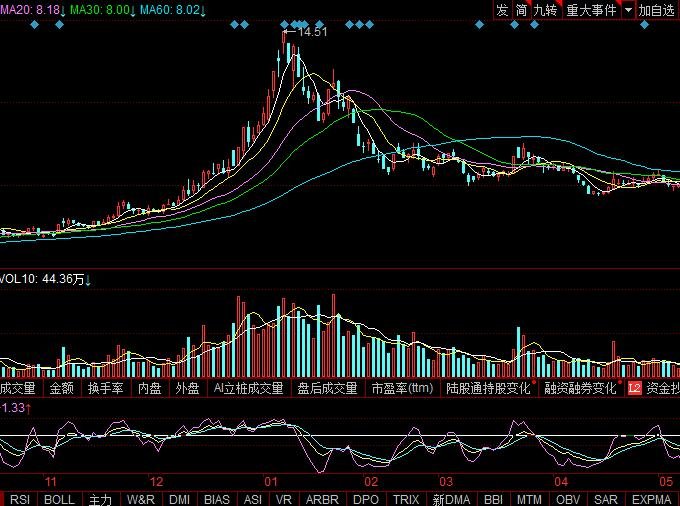Click the event diamond marker below 九转 button
Image resolution: width=680 pixels, height=506 pixels.
click(x=535, y=25)
